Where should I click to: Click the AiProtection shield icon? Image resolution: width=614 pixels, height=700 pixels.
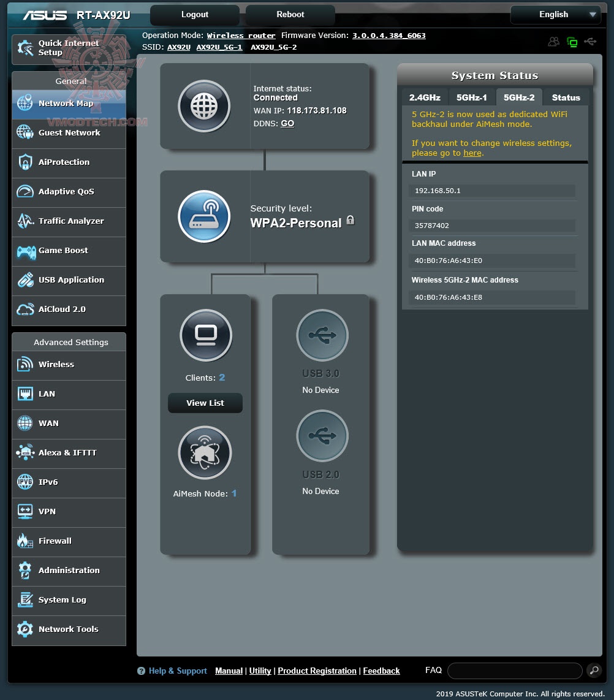25,162
